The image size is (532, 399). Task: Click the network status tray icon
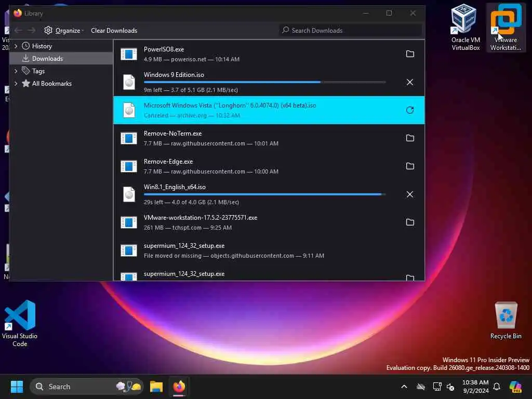[x=437, y=387]
